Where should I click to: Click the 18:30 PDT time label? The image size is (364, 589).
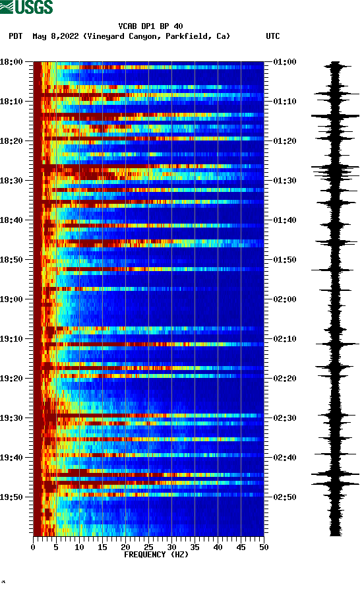tap(11, 180)
